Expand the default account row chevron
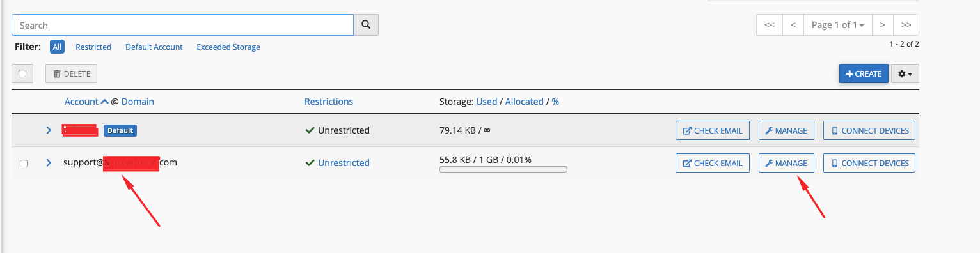Image resolution: width=980 pixels, height=253 pixels. (x=49, y=130)
